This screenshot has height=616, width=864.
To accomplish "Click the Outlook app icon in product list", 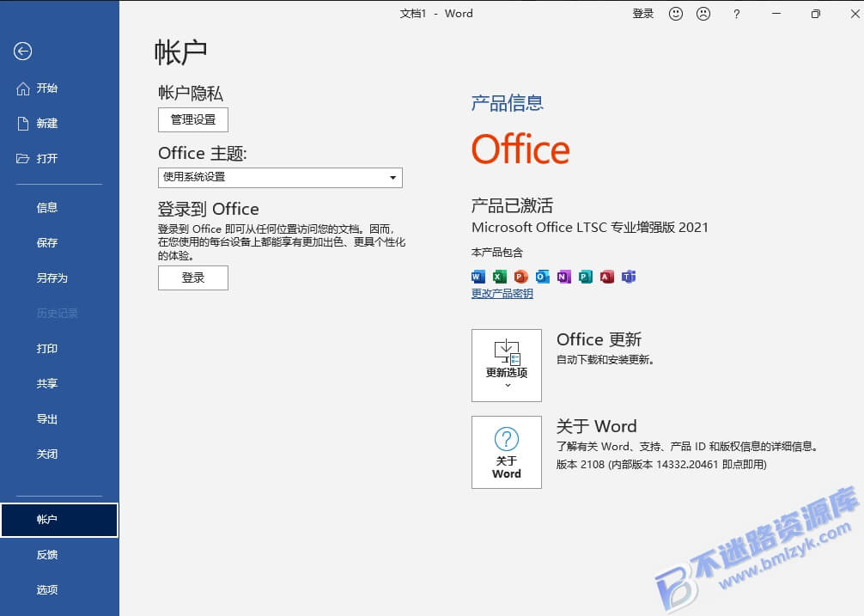I will click(x=542, y=277).
